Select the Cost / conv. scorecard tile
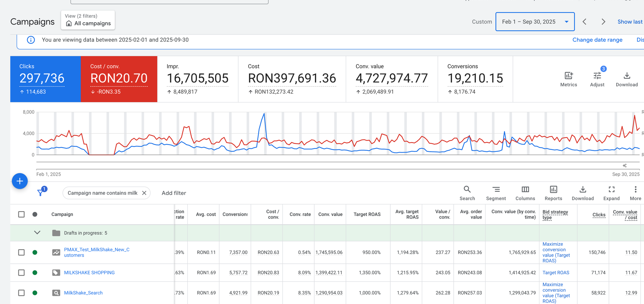 coord(119,79)
